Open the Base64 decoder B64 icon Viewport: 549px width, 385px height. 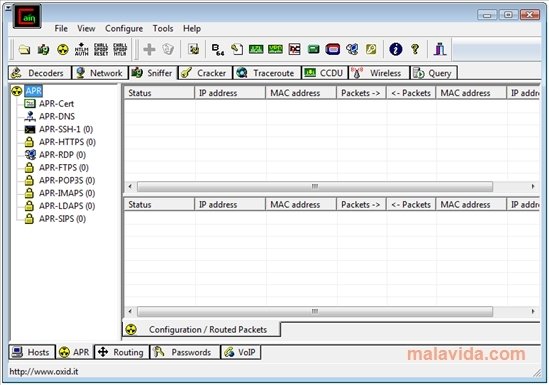click(x=218, y=49)
